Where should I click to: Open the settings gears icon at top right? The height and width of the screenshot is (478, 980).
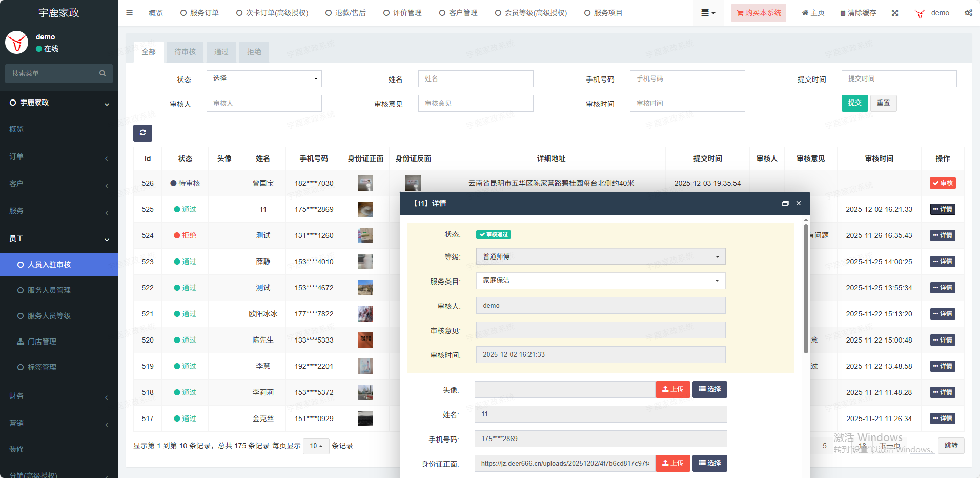click(968, 13)
